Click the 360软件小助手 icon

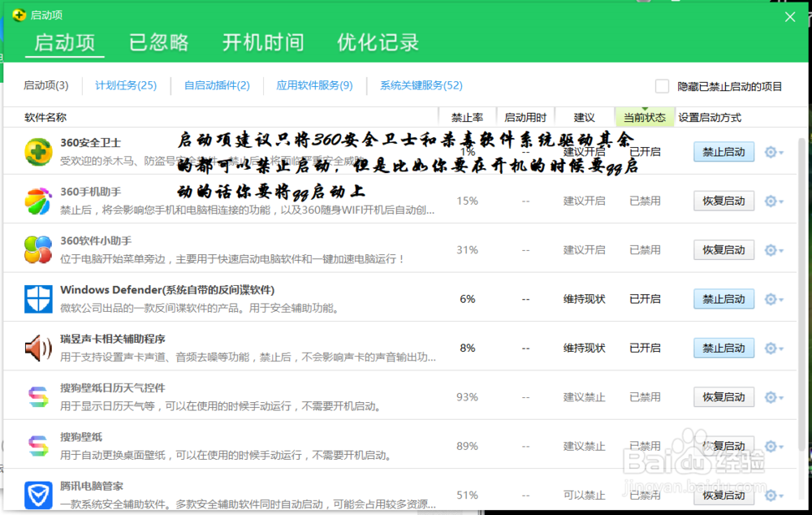tap(37, 249)
